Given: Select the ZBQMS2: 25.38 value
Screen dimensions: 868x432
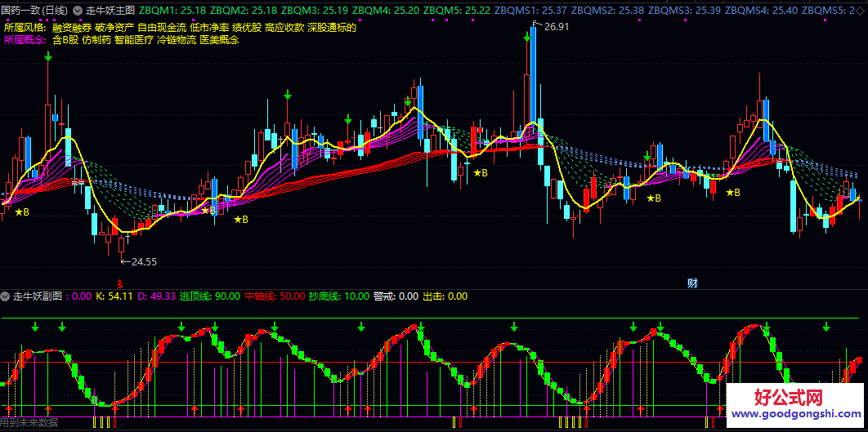Looking at the screenshot, I should click(x=607, y=10).
